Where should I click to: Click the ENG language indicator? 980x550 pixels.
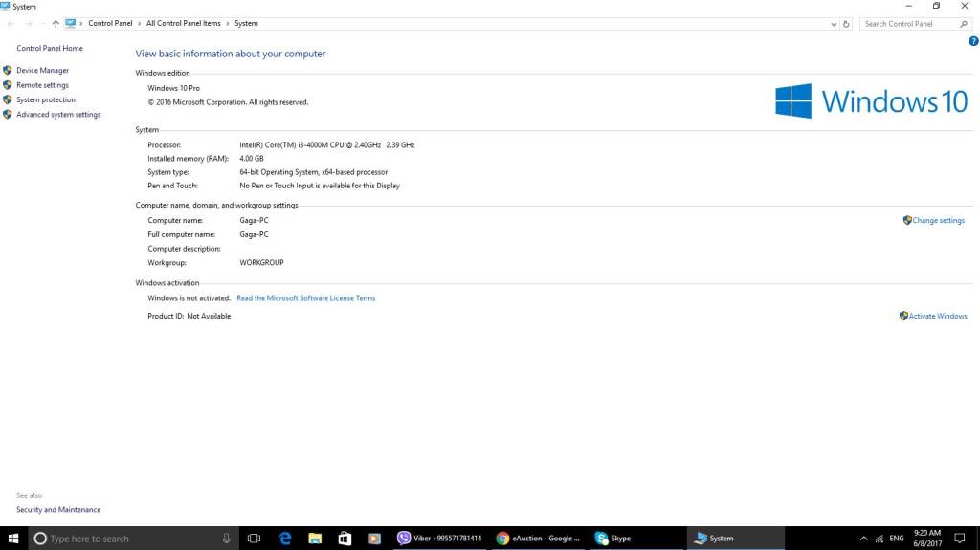(x=896, y=539)
